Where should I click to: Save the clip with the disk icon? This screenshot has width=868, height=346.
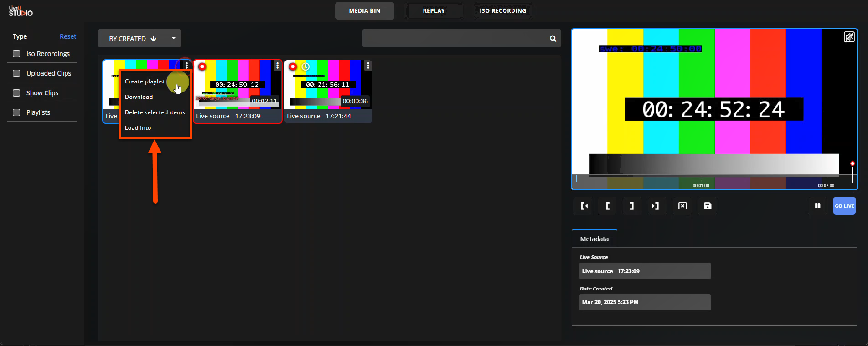pyautogui.click(x=708, y=206)
